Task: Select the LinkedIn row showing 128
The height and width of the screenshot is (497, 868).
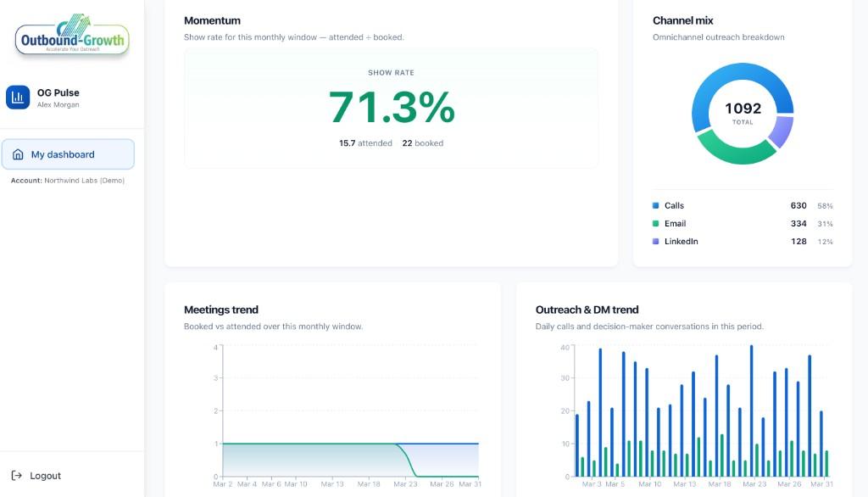Action: coord(743,242)
